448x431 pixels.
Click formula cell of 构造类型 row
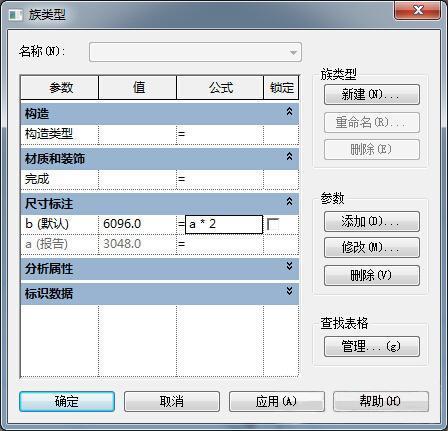pos(220,134)
